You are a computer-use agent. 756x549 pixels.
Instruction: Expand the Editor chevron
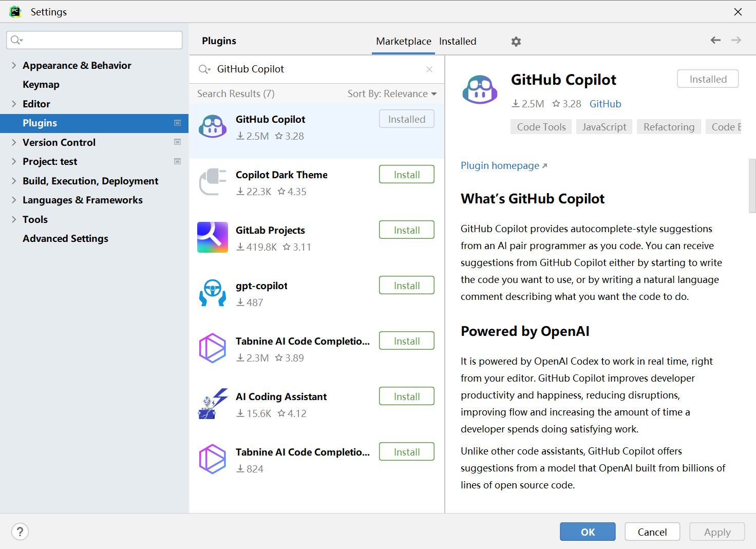(x=14, y=104)
